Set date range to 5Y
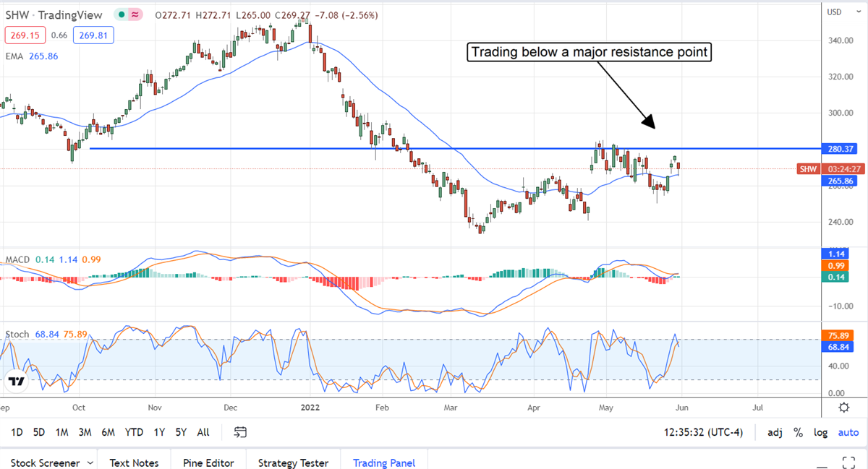The width and height of the screenshot is (868, 469). (181, 432)
